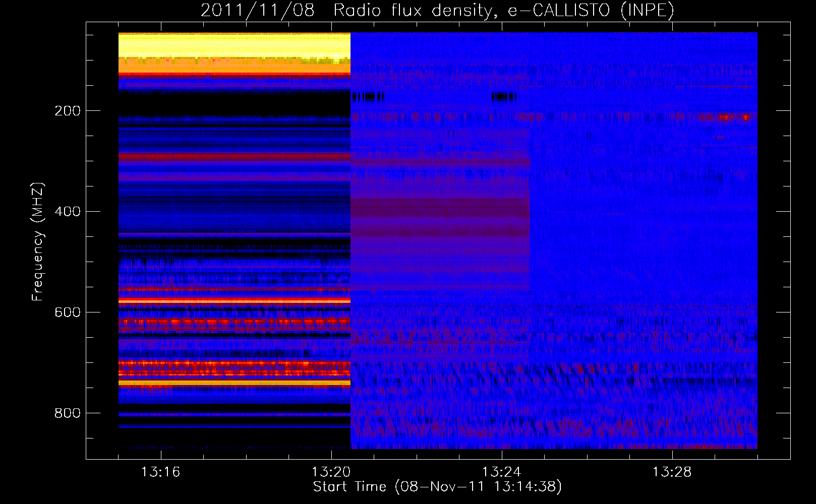Click the 13:20 time tick label
Image resolution: width=816 pixels, height=504 pixels.
coord(331,472)
